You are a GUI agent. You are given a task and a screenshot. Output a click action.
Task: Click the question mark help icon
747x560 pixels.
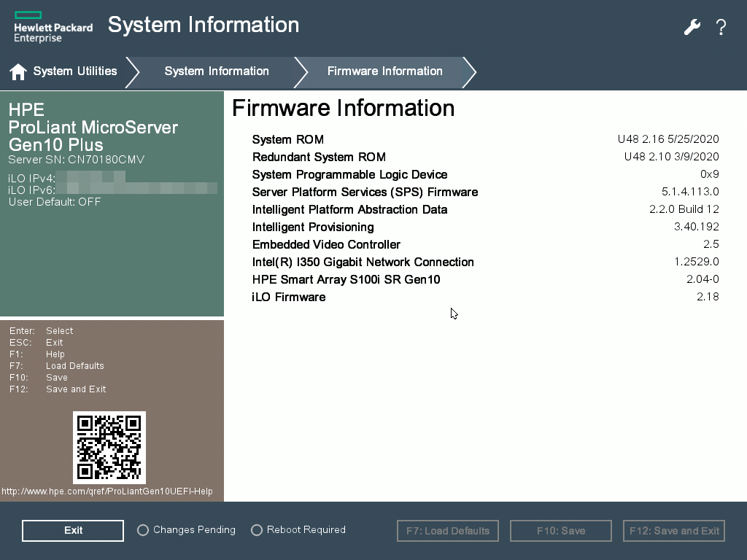pos(721,27)
